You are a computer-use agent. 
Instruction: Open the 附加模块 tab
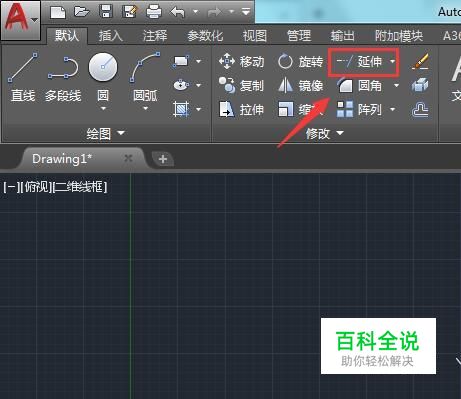pos(399,36)
